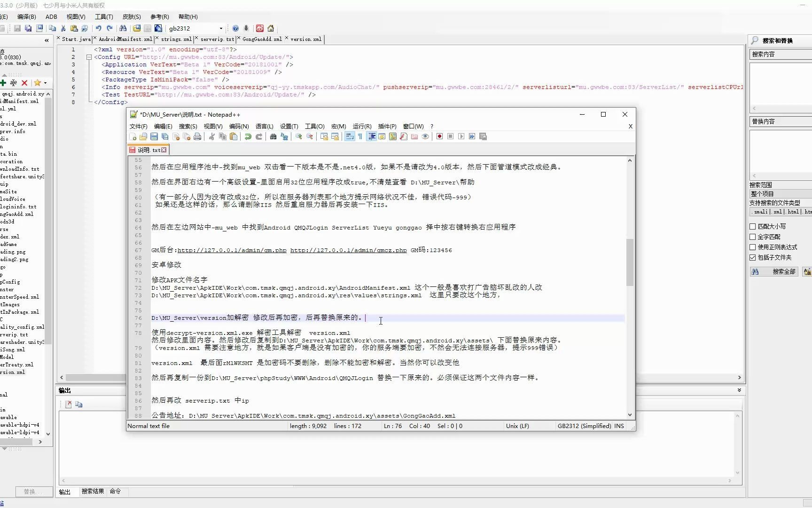Screen dimensions: 812x508
Task: Open Find with Notepad++ binoculars icon
Action: coord(273,137)
